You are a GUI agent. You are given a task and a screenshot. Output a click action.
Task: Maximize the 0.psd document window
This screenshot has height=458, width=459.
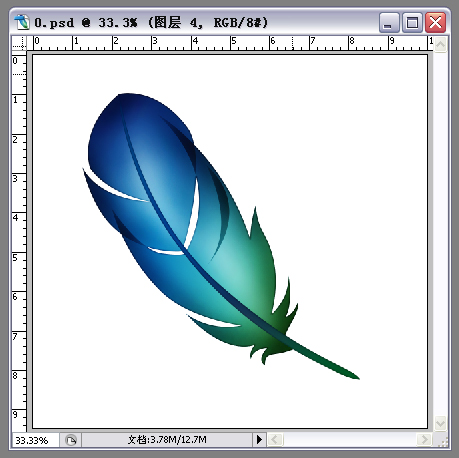coord(412,23)
